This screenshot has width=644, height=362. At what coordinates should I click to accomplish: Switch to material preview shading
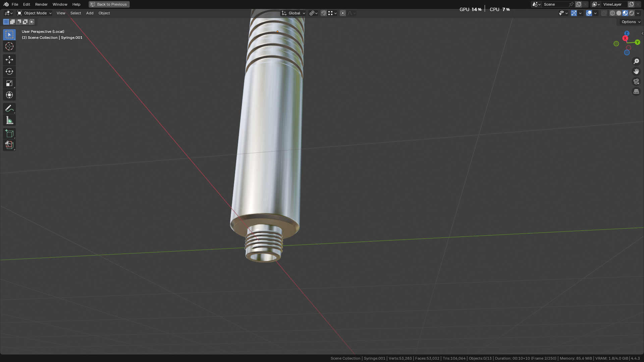coord(625,13)
